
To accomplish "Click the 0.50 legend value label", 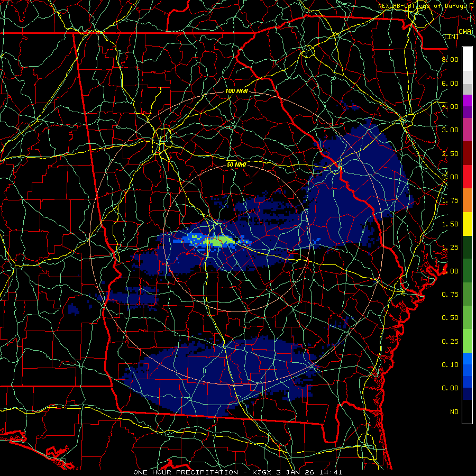I will pyautogui.click(x=450, y=318).
